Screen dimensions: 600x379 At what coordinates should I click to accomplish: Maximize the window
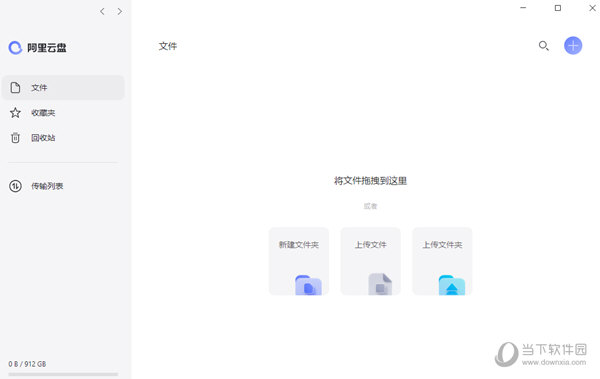tap(558, 8)
